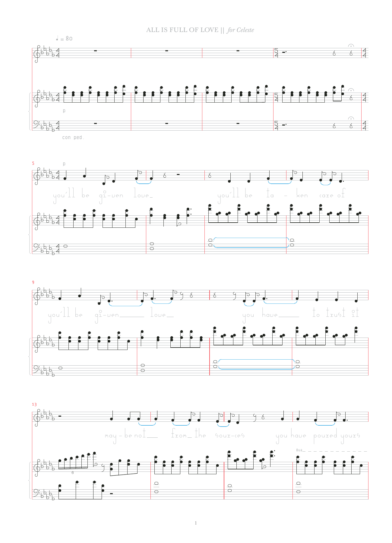The height and width of the screenshot is (543, 392).
Task: Select the p dynamic above measure 5 vocal line
Action: (x=64, y=164)
